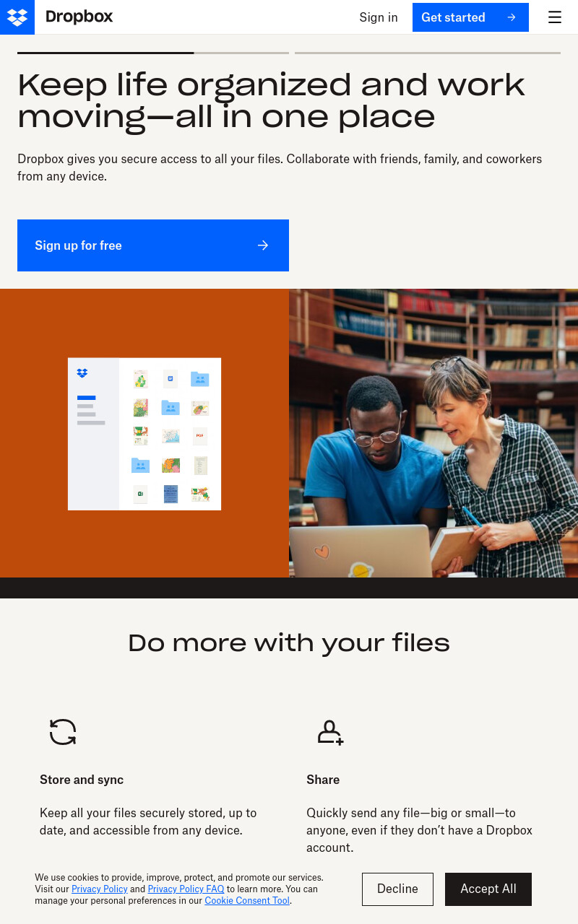Click the PDF file icon in the illustration
The width and height of the screenshot is (578, 924).
click(200, 436)
